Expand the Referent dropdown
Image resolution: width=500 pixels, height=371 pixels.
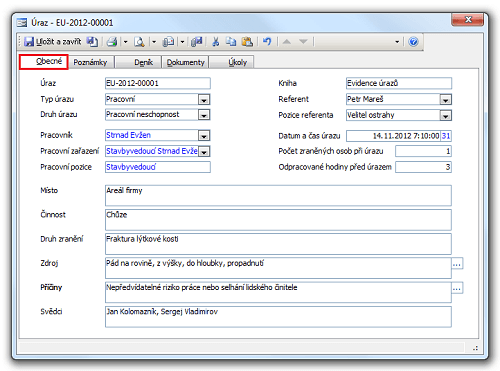point(445,99)
